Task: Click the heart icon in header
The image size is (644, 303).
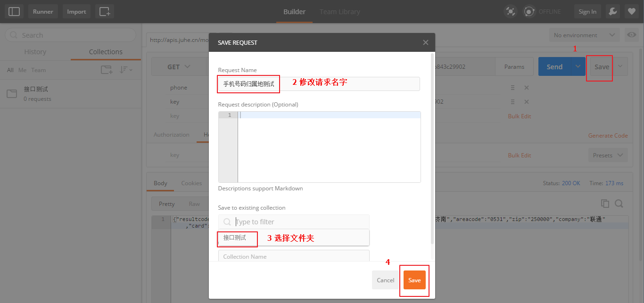Action: (x=632, y=11)
